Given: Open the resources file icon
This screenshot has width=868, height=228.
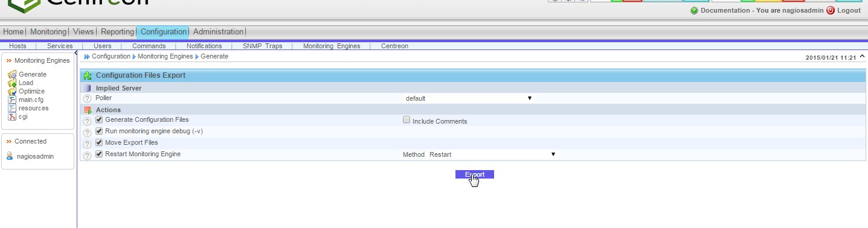Looking at the screenshot, I should 12,108.
